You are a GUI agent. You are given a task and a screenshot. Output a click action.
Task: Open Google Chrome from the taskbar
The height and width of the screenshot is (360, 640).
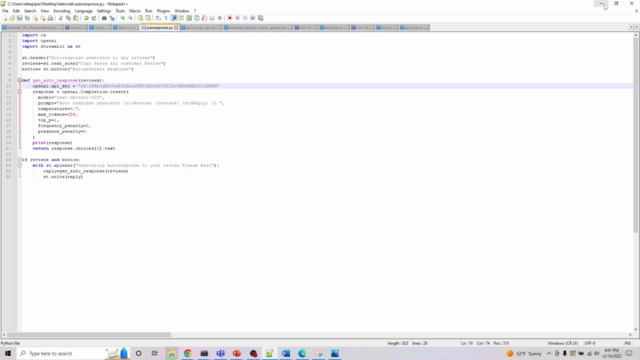pyautogui.click(x=188, y=353)
